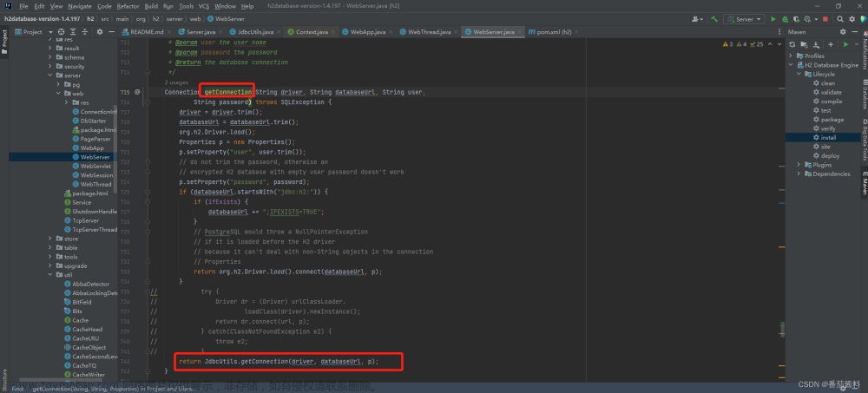868x393 pixels.
Task: Reload all Maven projects icon
Action: (x=792, y=43)
